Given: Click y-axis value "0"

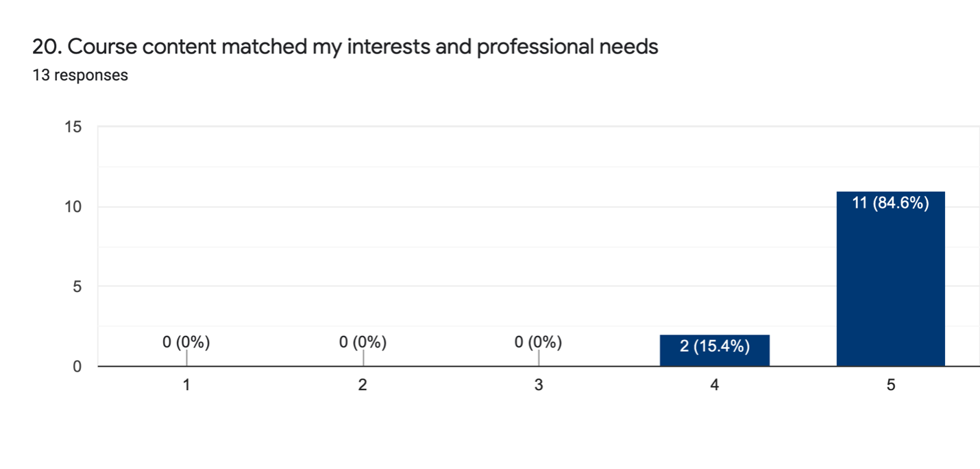Looking at the screenshot, I should click(77, 367).
